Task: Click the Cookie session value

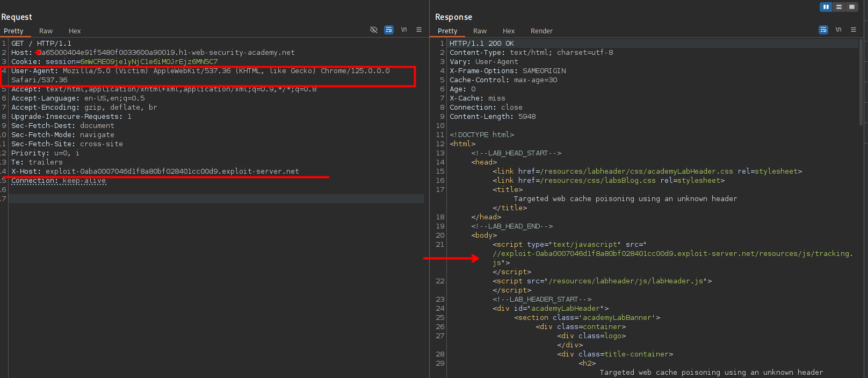Action: 149,62
